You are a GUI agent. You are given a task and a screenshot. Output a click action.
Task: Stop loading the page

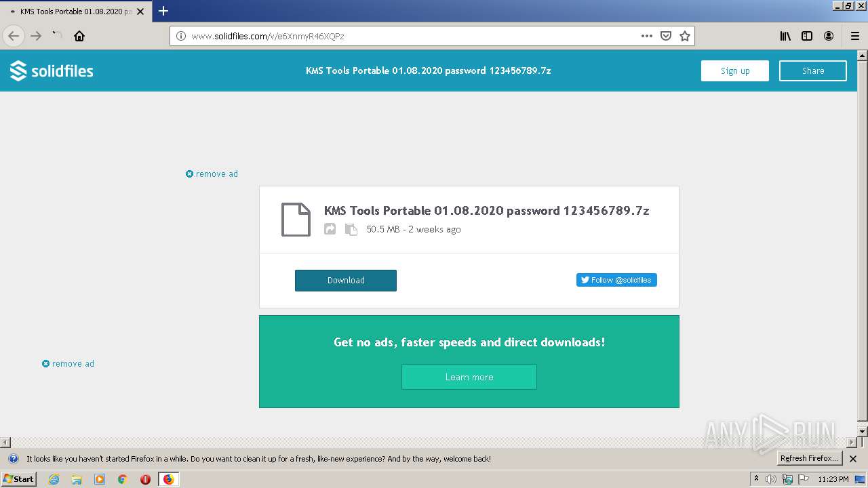point(58,36)
